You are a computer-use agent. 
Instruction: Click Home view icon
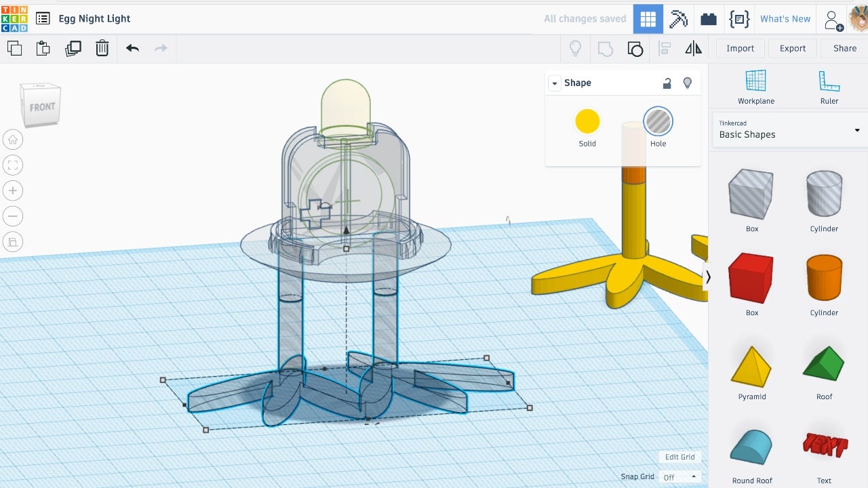pos(13,140)
